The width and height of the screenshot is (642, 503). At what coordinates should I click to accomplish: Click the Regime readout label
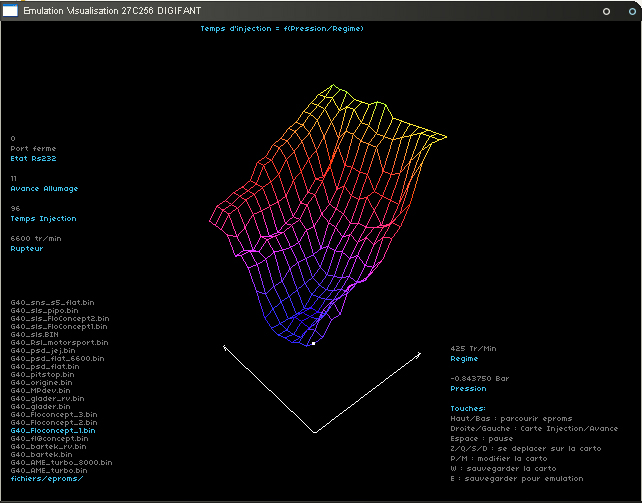coord(464,358)
